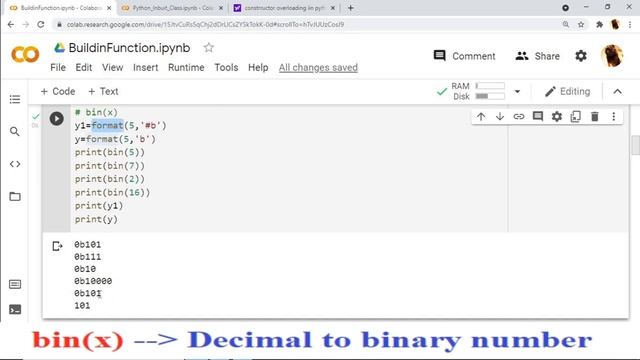Click the All changes saved link
This screenshot has height=360, width=640.
pos(318,67)
